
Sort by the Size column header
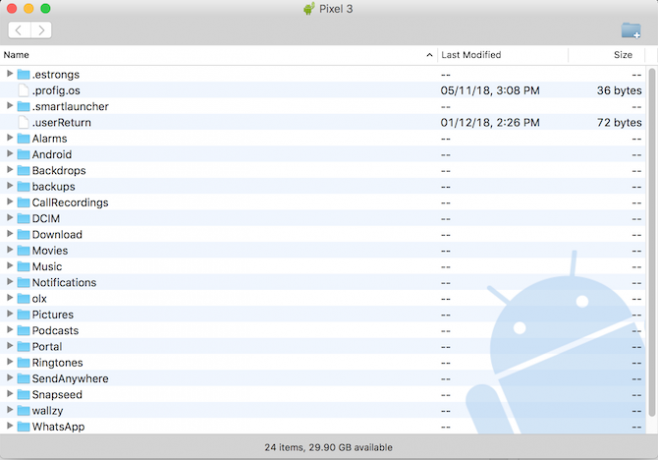pos(607,55)
